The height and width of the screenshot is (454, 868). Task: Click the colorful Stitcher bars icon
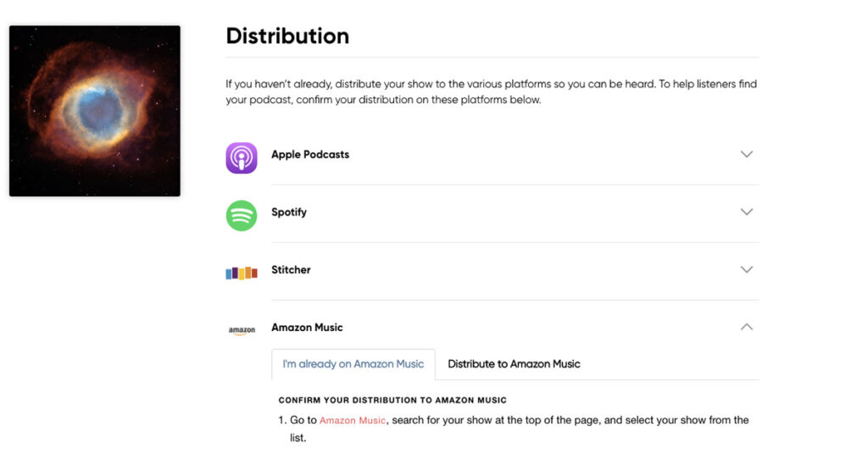click(x=242, y=273)
